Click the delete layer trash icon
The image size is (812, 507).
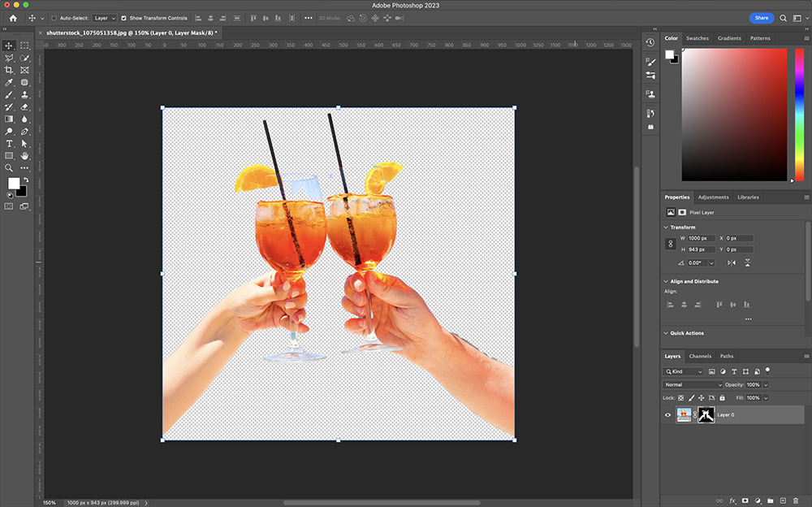pyautogui.click(x=797, y=500)
